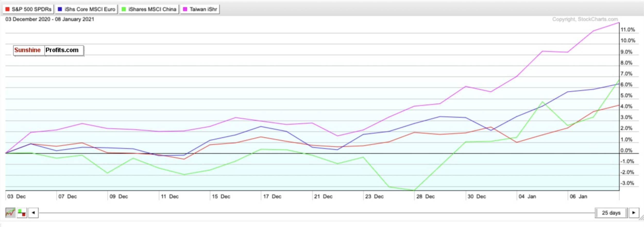This screenshot has width=644, height=227.
Task: Click the 21 Dec axis label
Action: tap(323, 197)
